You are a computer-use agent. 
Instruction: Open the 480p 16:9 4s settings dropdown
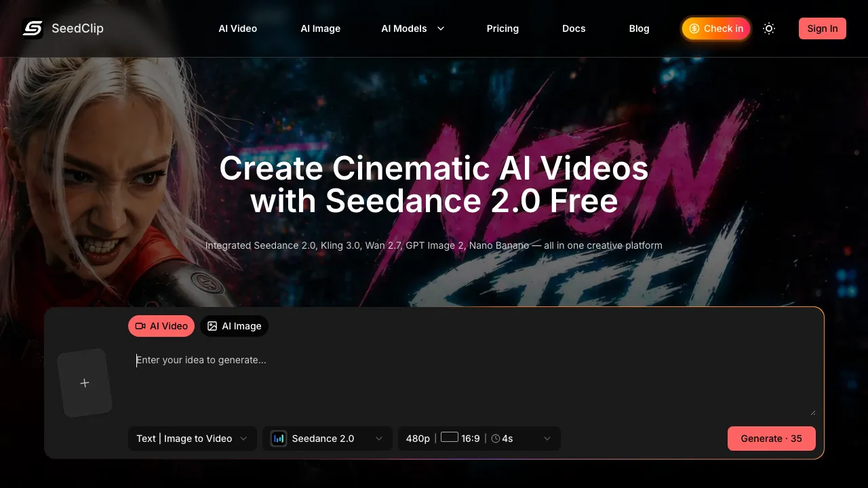coord(479,439)
